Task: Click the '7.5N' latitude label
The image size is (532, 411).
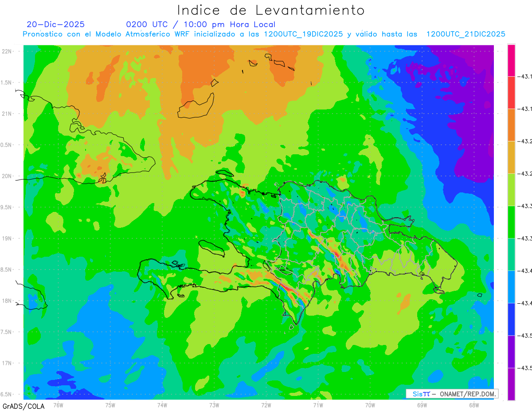Action: 7,332
